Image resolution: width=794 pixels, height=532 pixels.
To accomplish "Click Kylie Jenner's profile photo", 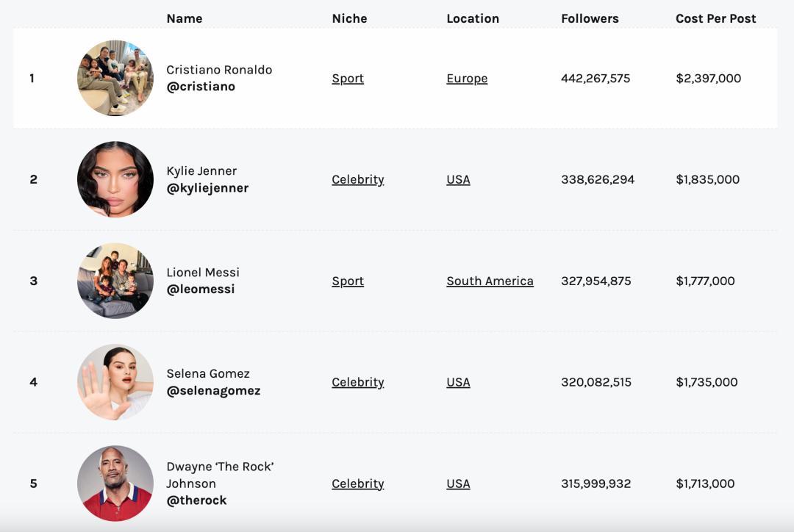I will pyautogui.click(x=115, y=179).
